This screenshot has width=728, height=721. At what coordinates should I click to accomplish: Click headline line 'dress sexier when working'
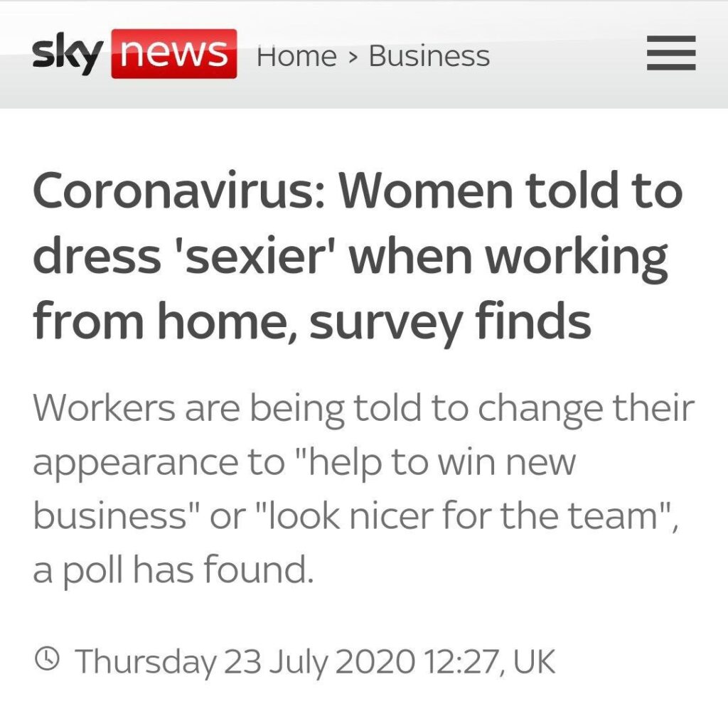coord(350,258)
